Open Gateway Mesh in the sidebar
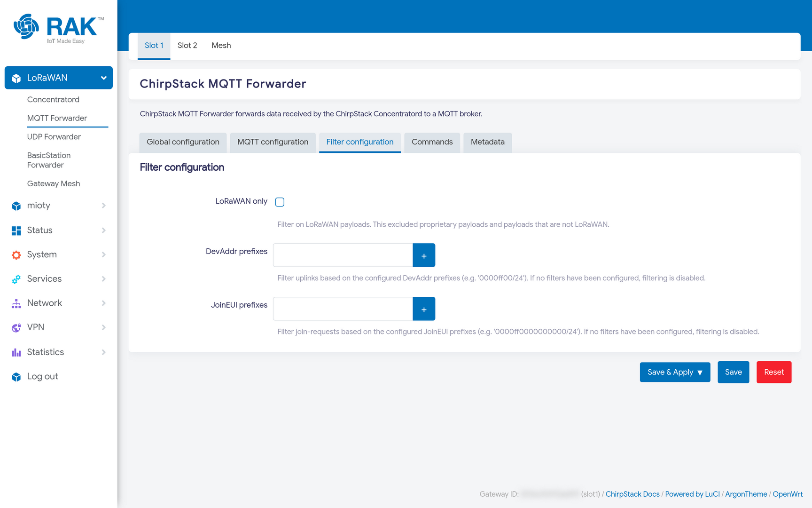The image size is (812, 508). click(x=54, y=184)
